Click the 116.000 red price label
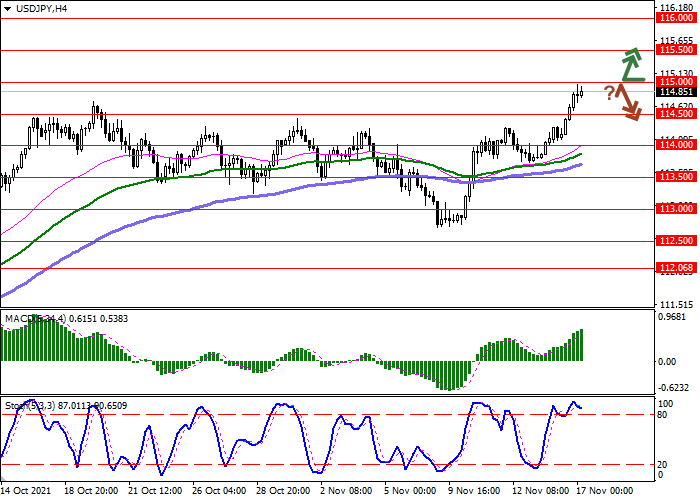Image resolution: width=700 pixels, height=500 pixels. [x=676, y=18]
